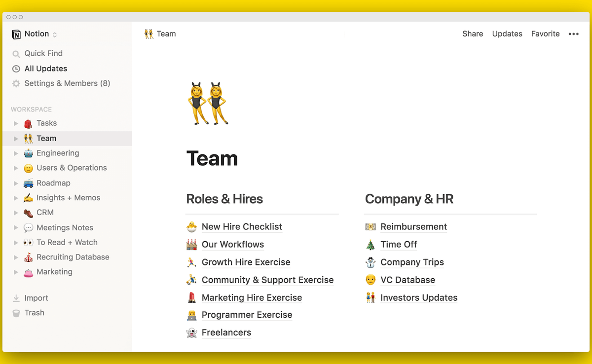Viewport: 592px width, 364px height.
Task: Click the Users & Operations smiley icon
Action: [x=28, y=168]
